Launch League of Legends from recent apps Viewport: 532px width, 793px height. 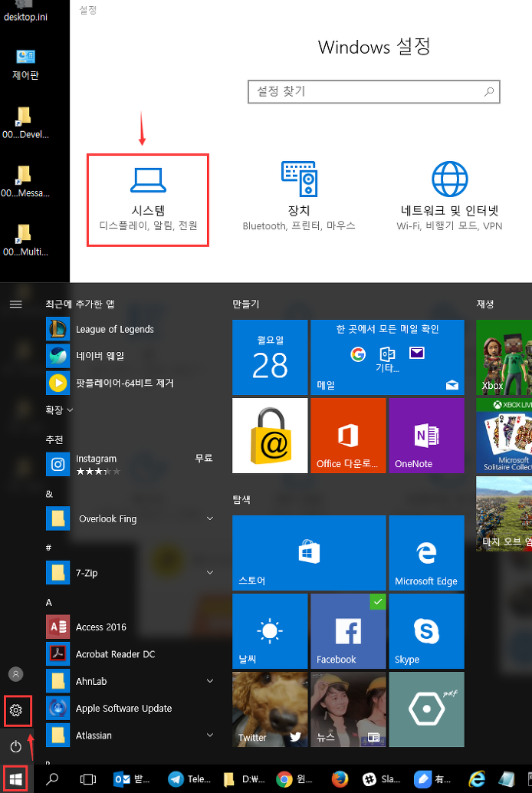click(x=130, y=329)
